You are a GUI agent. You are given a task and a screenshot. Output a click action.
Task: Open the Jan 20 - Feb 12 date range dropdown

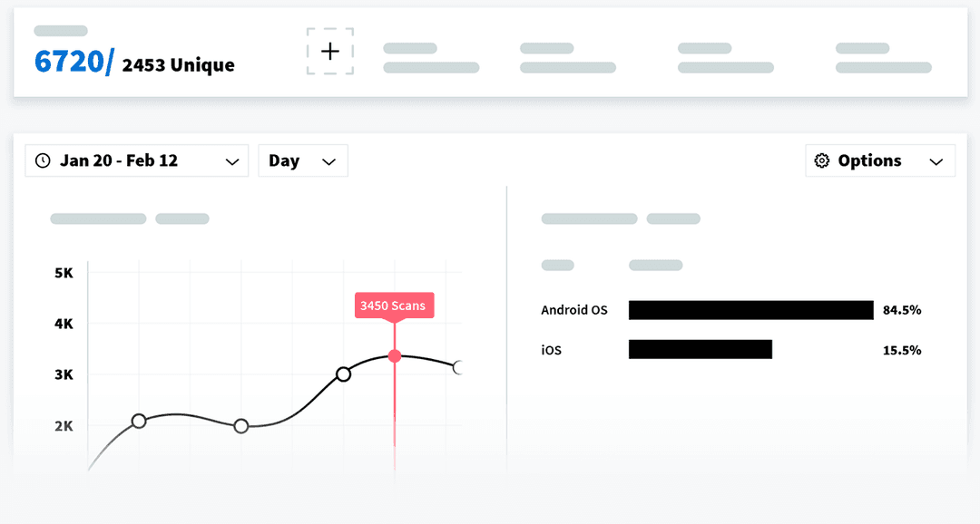pos(136,160)
